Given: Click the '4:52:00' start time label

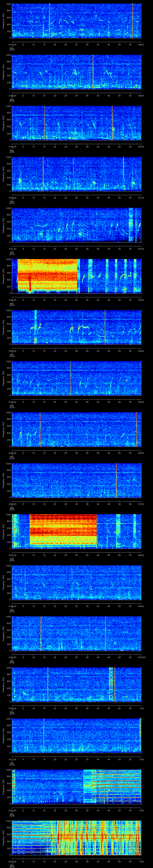Looking at the screenshot, I should 12,300.
